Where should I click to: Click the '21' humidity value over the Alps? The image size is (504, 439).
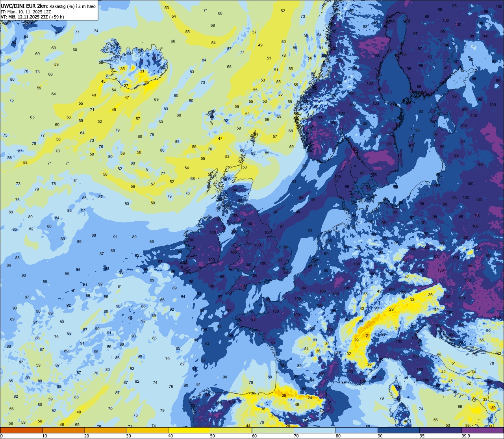point(368,336)
